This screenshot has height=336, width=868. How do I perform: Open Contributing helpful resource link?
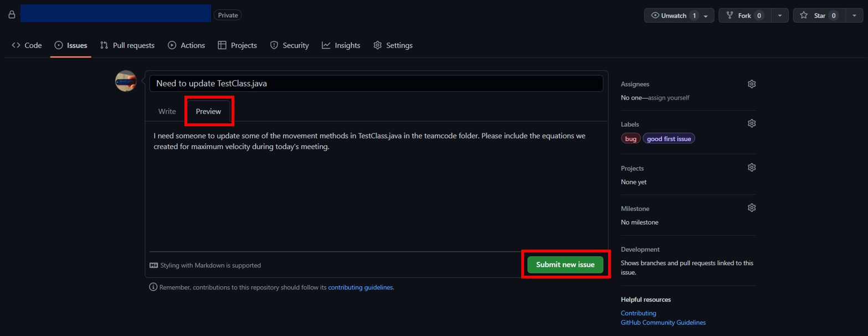pos(638,313)
